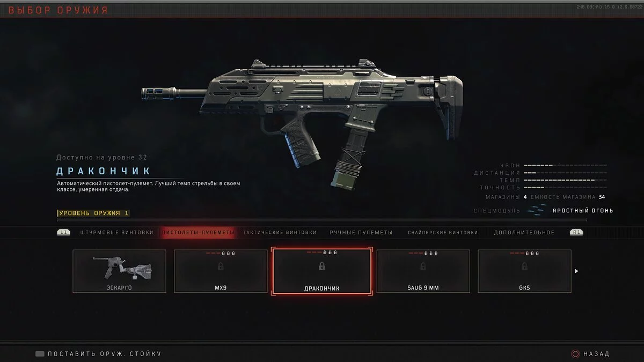Open the Ручные пулеметы tab

click(x=361, y=233)
